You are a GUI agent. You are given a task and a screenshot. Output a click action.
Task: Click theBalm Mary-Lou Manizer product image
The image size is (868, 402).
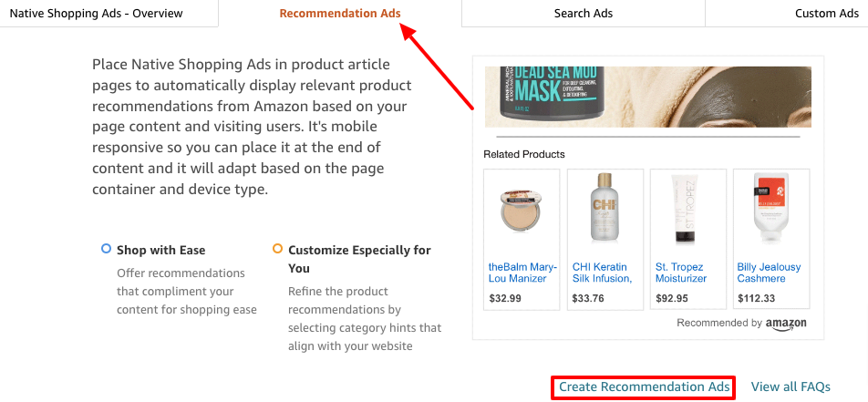(522, 211)
